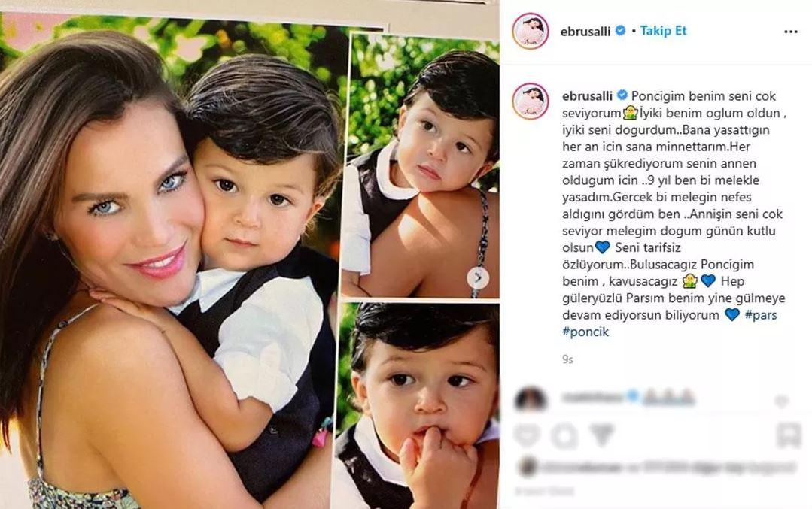Image resolution: width=812 pixels, height=509 pixels.
Task: Click the share paper plane icon
Action: click(601, 435)
